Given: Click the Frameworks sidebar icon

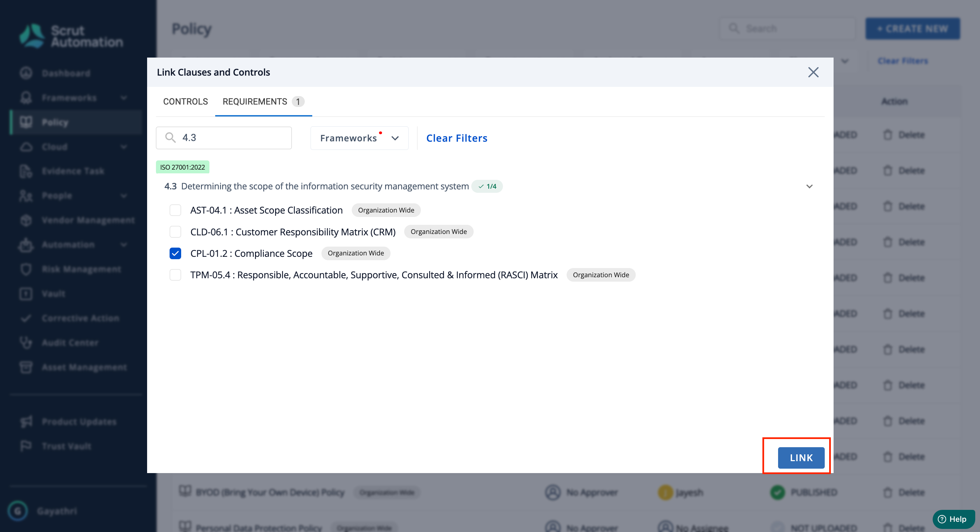Looking at the screenshot, I should click(26, 98).
